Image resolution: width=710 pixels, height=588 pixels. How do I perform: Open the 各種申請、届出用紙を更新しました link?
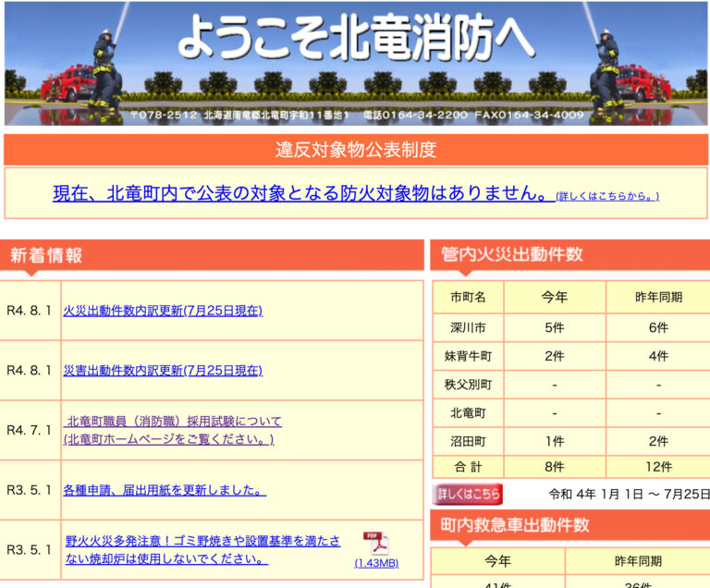[165, 490]
